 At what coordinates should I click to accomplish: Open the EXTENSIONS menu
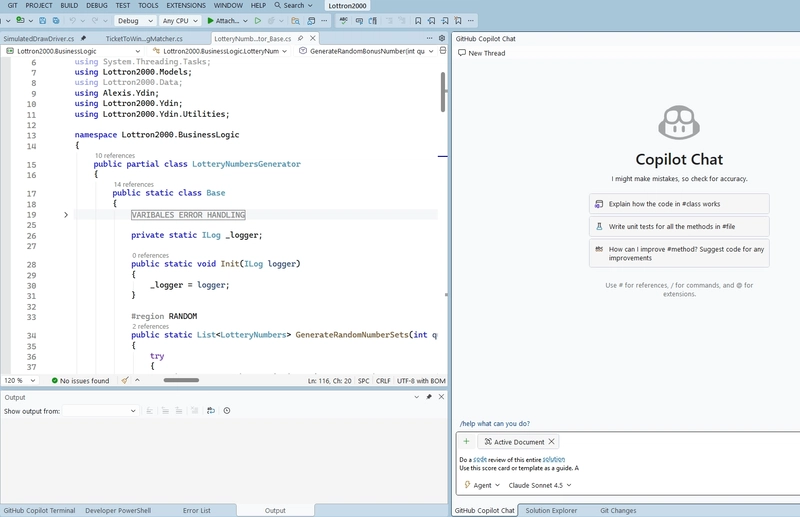point(185,5)
